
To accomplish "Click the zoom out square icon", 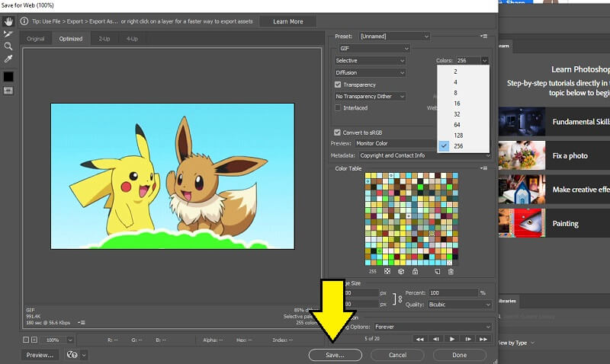I will (x=26, y=340).
